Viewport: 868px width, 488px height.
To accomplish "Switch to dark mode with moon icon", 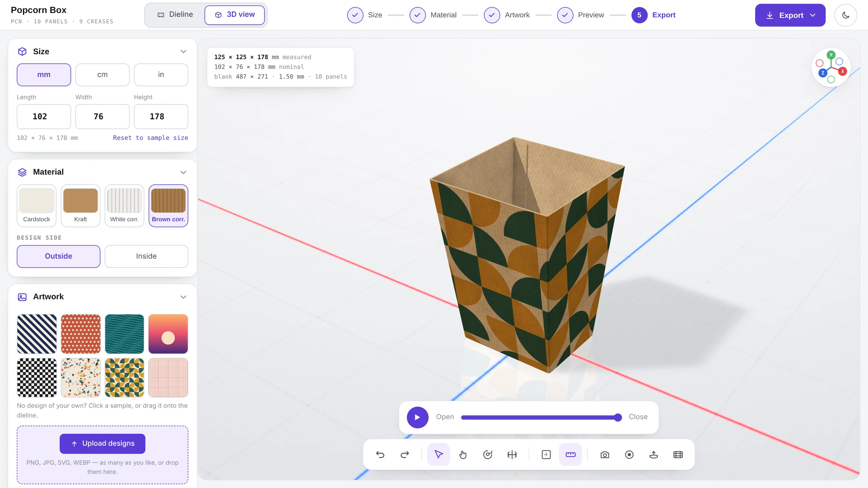I will tap(846, 15).
